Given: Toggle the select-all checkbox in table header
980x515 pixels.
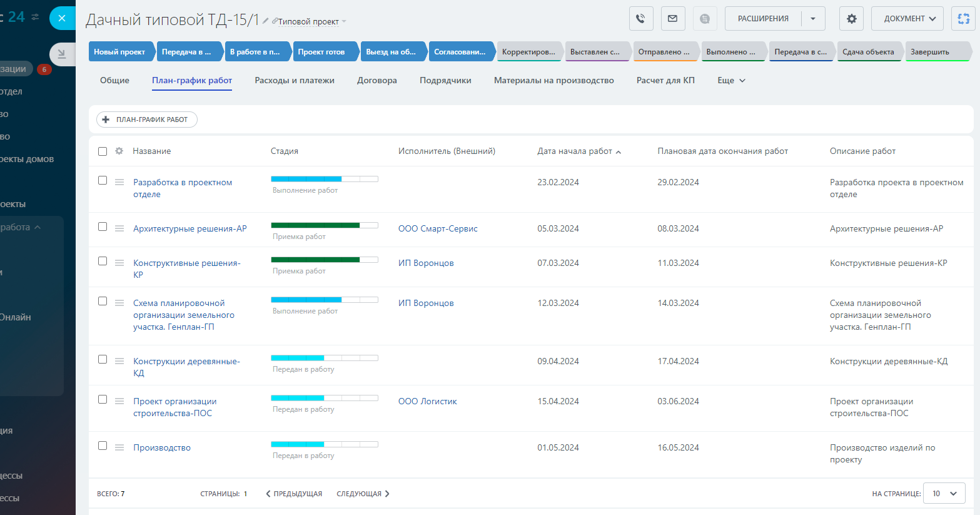Looking at the screenshot, I should (103, 151).
